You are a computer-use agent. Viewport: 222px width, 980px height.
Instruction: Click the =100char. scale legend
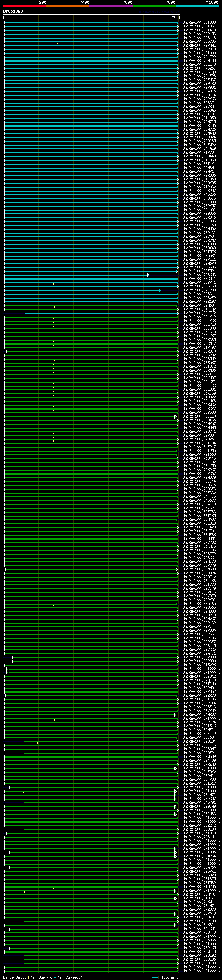[x=165, y=977]
